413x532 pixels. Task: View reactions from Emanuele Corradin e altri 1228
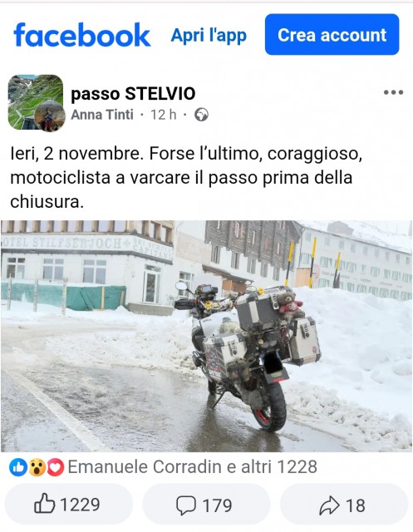coord(193,467)
